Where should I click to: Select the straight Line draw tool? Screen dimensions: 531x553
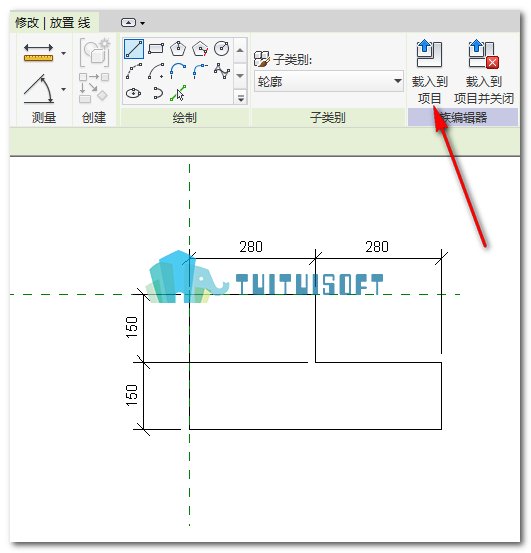pos(134,49)
